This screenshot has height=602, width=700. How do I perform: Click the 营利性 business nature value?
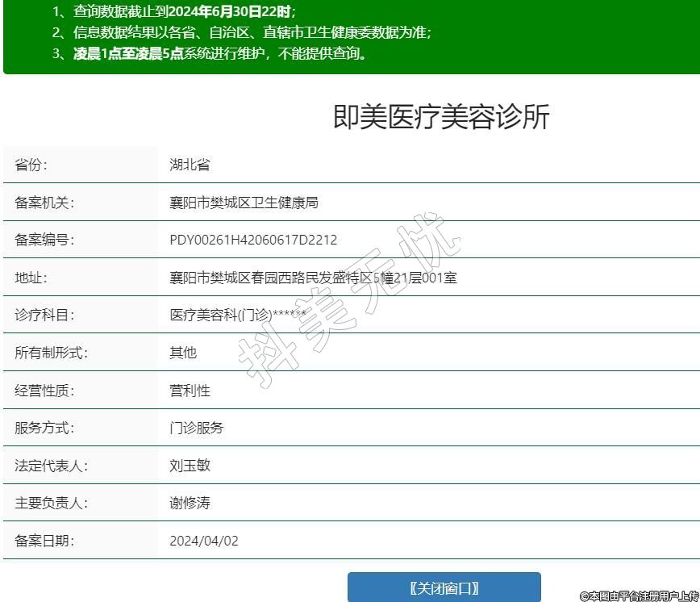pyautogui.click(x=190, y=391)
